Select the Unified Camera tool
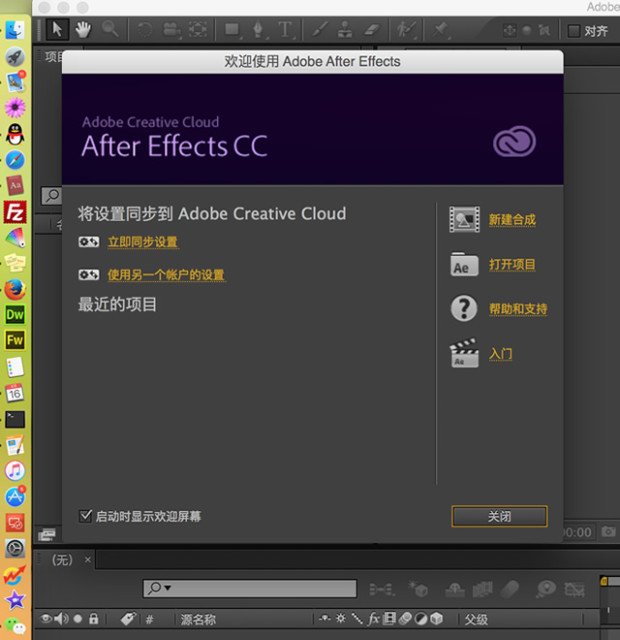This screenshot has height=640, width=620. (x=171, y=30)
